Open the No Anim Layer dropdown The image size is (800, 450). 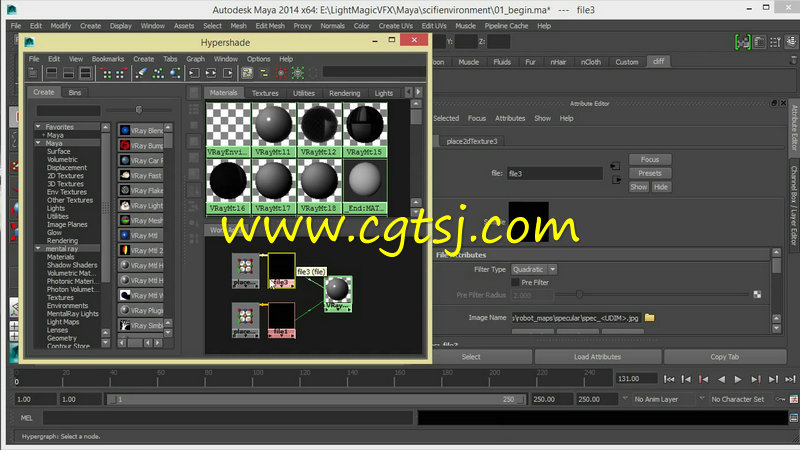click(x=625, y=399)
